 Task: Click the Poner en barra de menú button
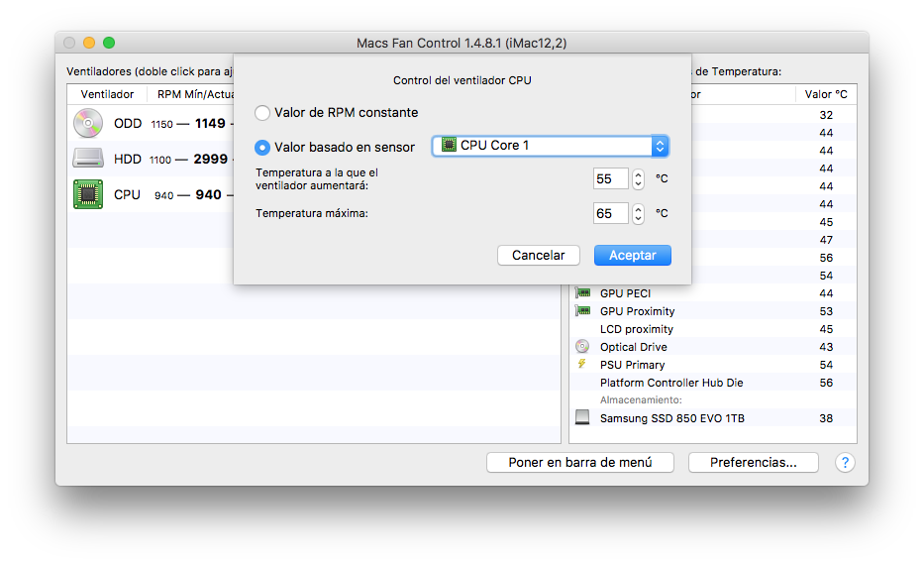[x=580, y=463]
